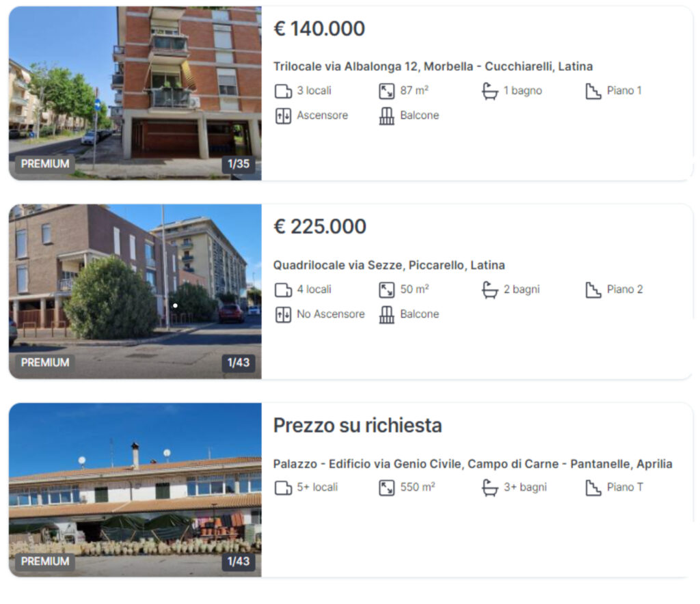Click the bathtub icon beside 1 bagno
This screenshot has width=700, height=604.
point(489,91)
